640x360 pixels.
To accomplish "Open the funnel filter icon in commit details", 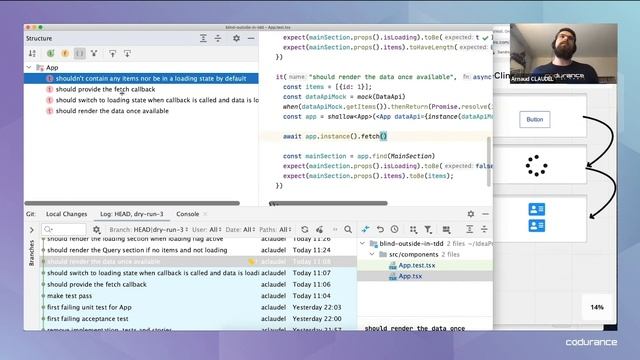I will point(428,229).
